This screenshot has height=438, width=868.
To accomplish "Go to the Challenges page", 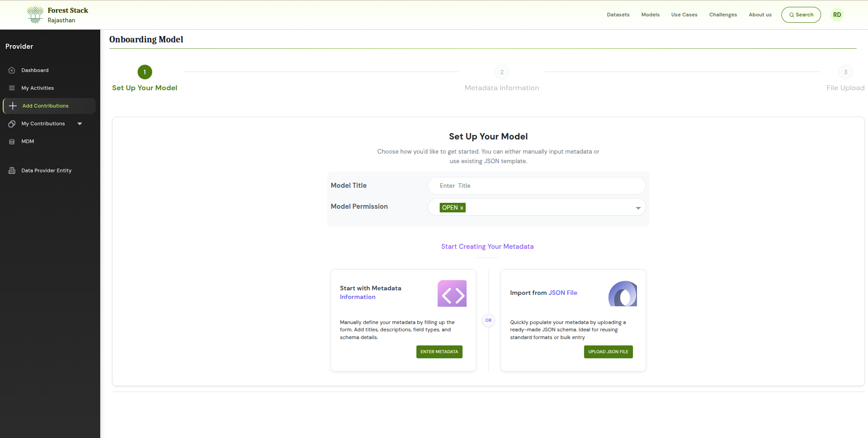I will (723, 15).
